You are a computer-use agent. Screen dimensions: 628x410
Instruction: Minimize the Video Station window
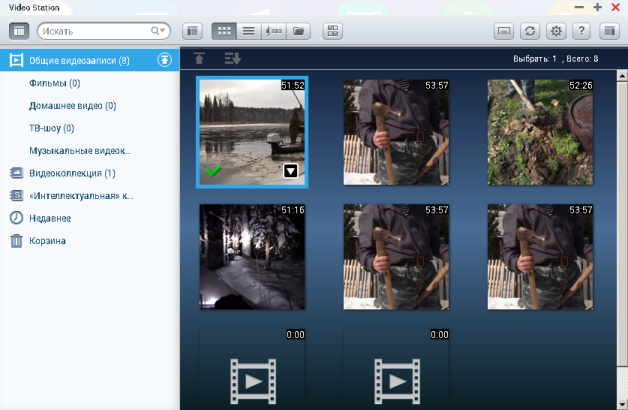pos(579,7)
